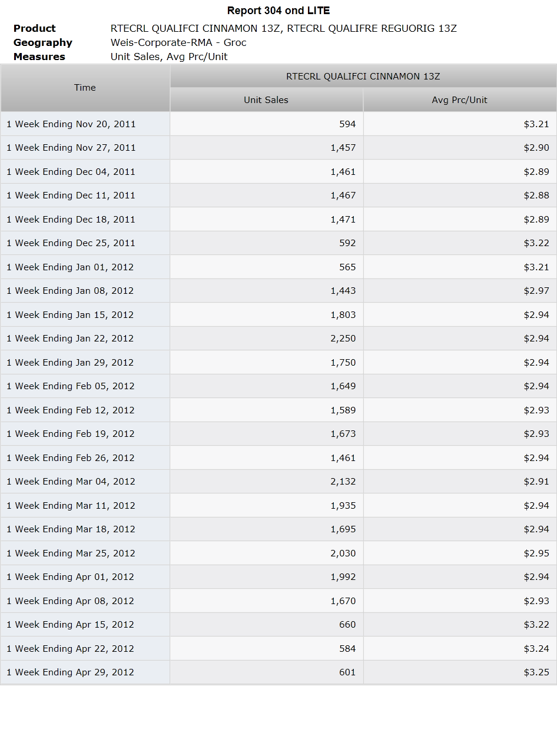Click the Time column header
The width and height of the screenshot is (557, 756).
pyautogui.click(x=85, y=88)
